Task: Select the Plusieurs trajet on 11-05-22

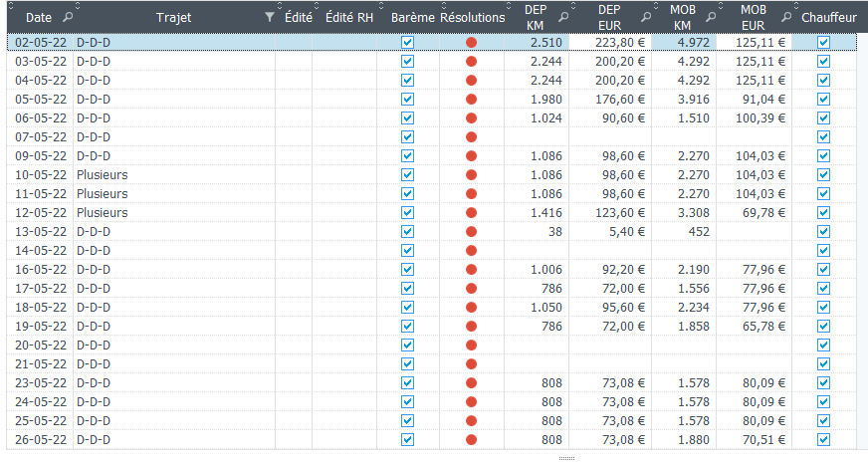Action: 103,194
